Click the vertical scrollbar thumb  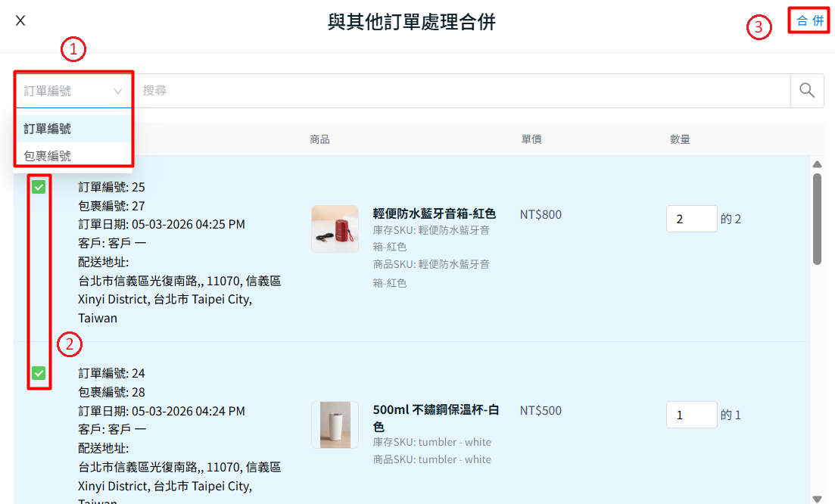pos(817,219)
